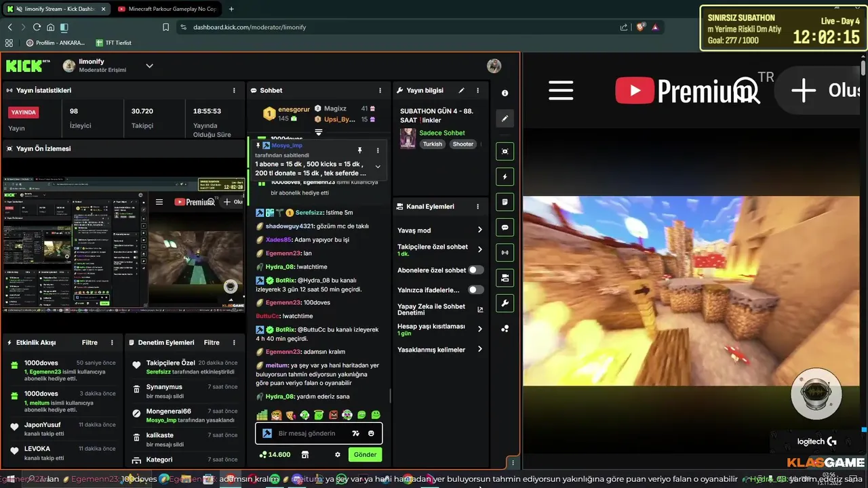This screenshot has height=488, width=868.
Task: Open Denetim Eylemleri Filtre menu
Action: click(x=212, y=342)
